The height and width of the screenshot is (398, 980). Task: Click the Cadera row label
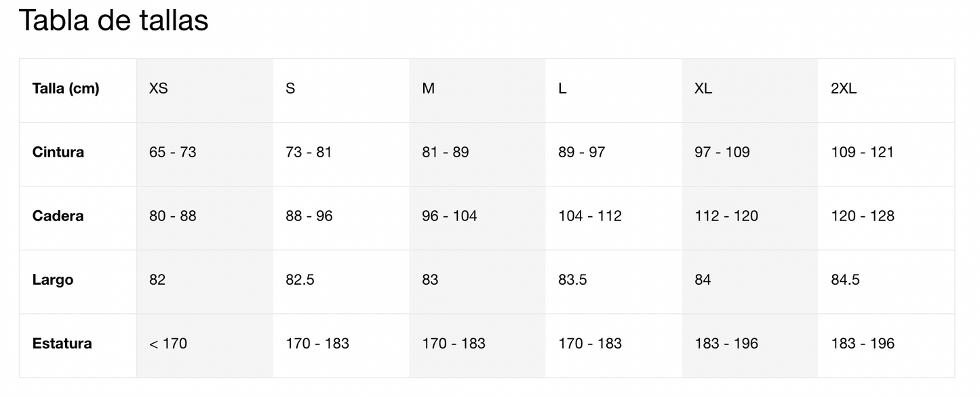pos(58,216)
